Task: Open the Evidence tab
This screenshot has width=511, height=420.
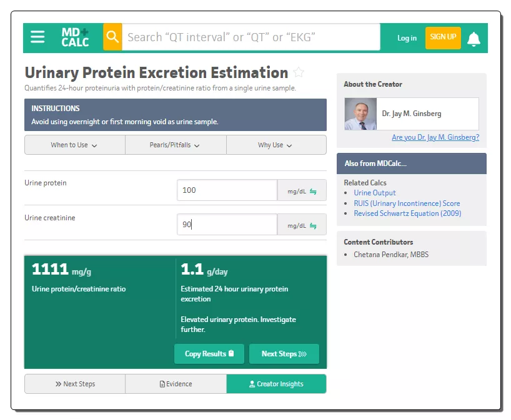Action: coord(176,384)
